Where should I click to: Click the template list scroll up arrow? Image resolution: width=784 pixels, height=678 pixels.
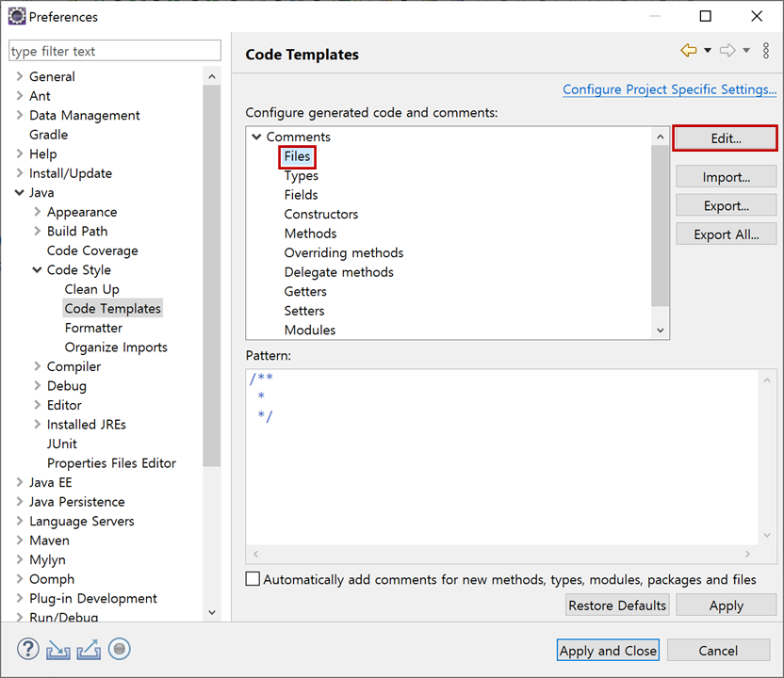click(x=661, y=137)
